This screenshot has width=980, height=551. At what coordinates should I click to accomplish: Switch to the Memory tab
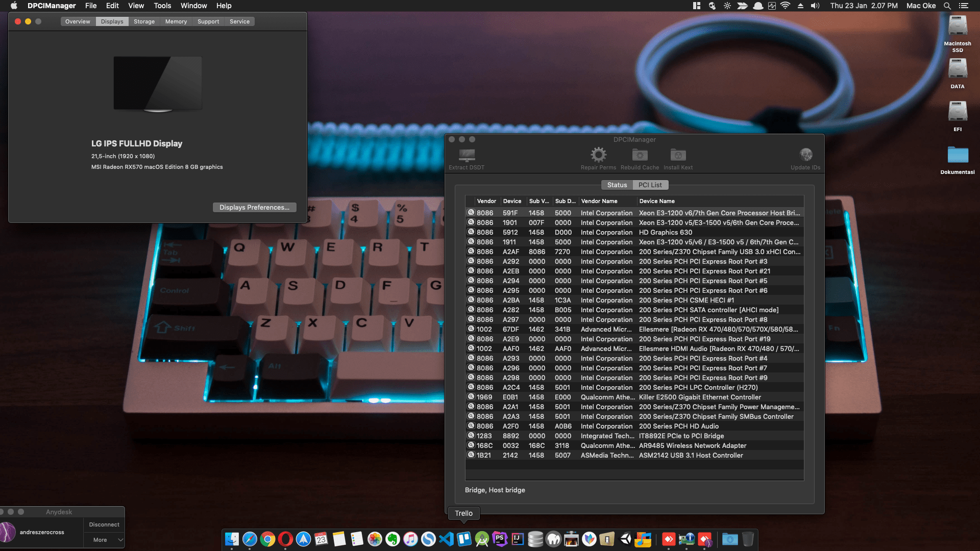click(176, 21)
